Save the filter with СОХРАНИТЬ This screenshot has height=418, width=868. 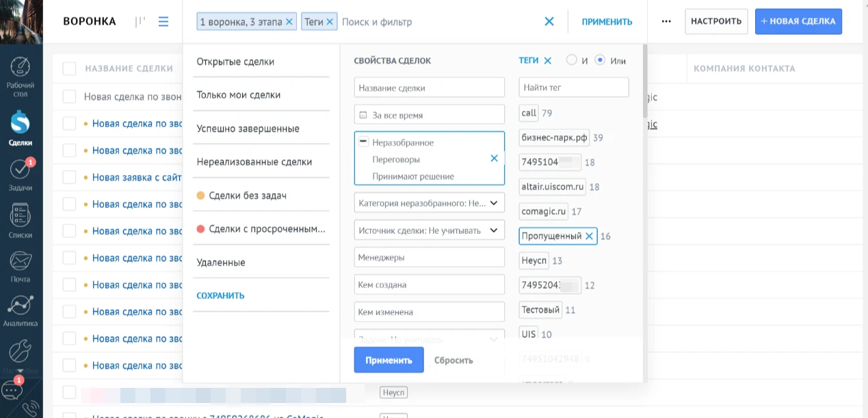pos(220,296)
